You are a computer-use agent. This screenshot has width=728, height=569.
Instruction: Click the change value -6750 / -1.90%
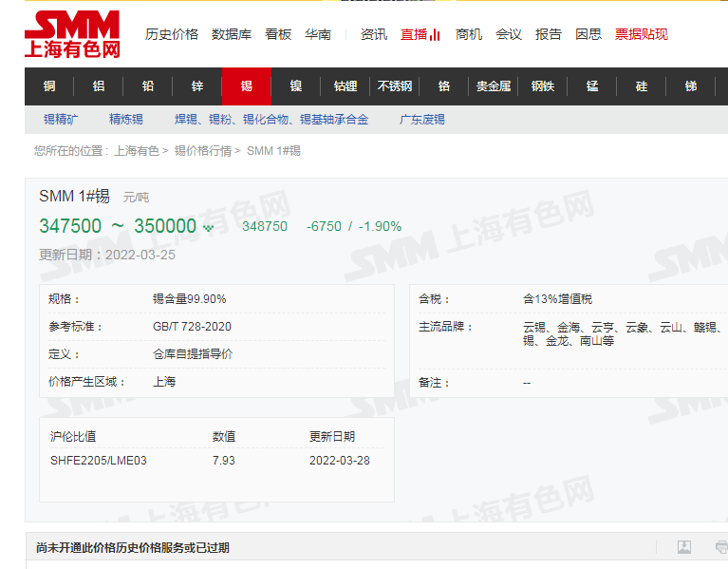pos(354,227)
